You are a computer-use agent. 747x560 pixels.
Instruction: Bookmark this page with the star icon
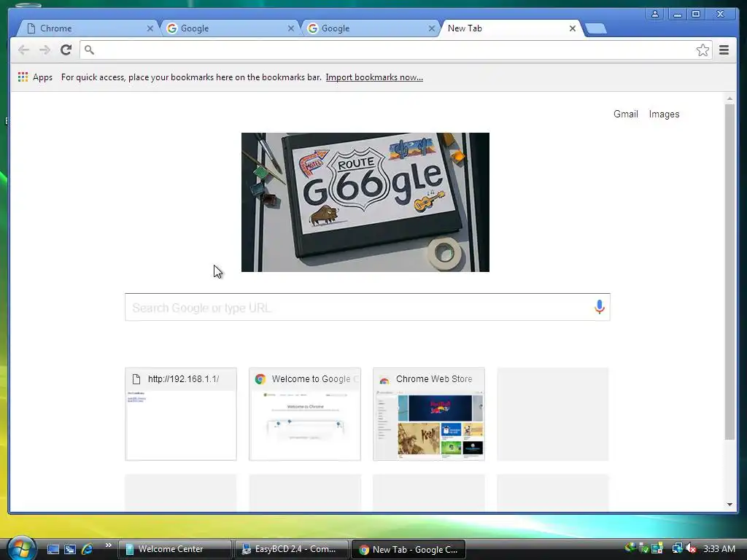[x=703, y=50]
